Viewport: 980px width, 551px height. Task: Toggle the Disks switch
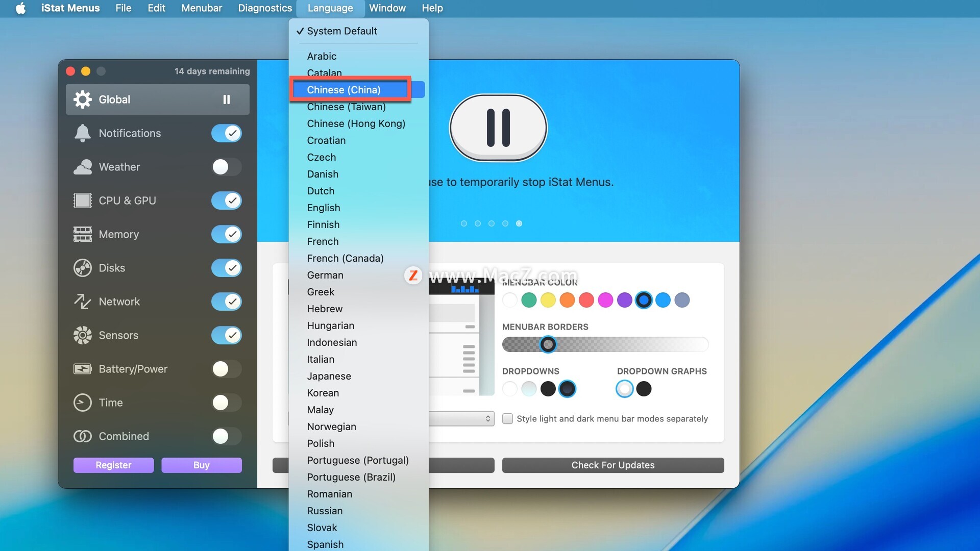coord(227,268)
